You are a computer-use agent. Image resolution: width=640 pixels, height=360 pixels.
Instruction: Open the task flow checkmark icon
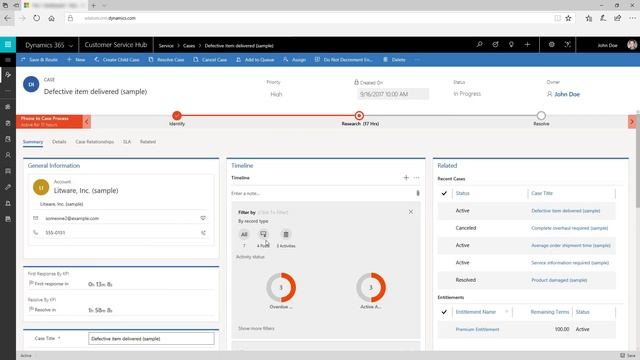click(495, 44)
